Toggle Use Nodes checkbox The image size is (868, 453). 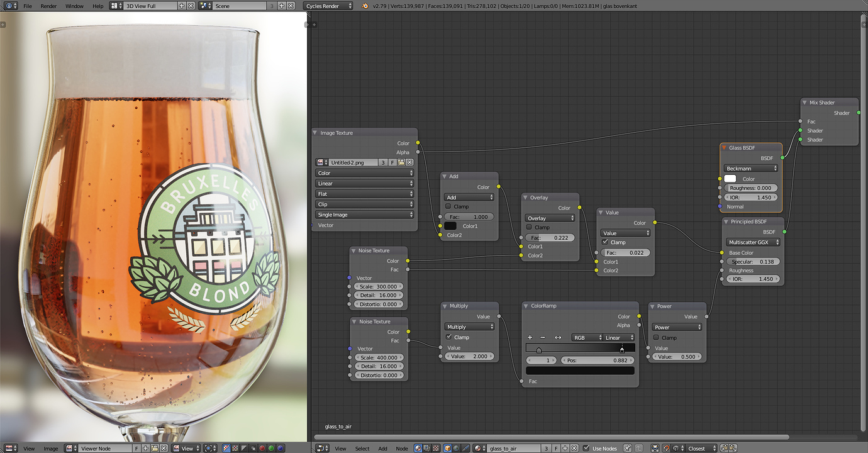click(x=586, y=448)
